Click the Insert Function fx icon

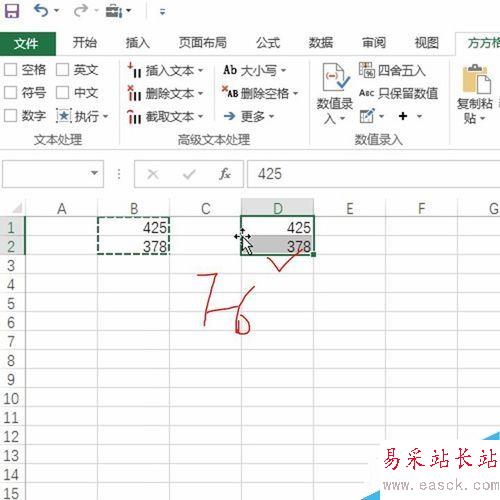pyautogui.click(x=225, y=174)
